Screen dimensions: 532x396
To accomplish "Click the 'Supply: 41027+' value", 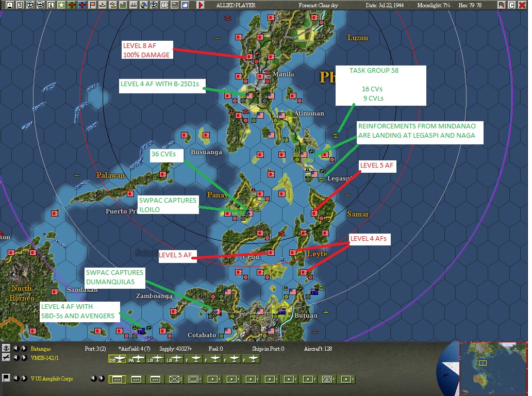I will coord(175,349).
